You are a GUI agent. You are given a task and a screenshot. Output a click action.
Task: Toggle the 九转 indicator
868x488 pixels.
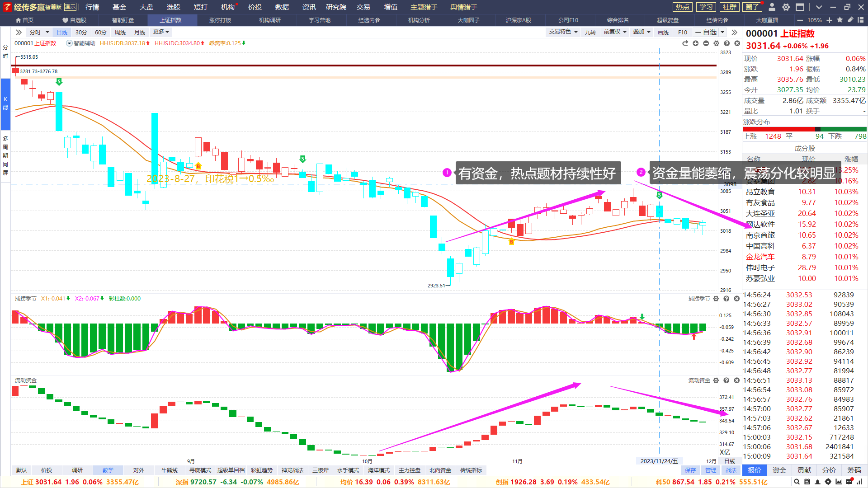point(590,32)
